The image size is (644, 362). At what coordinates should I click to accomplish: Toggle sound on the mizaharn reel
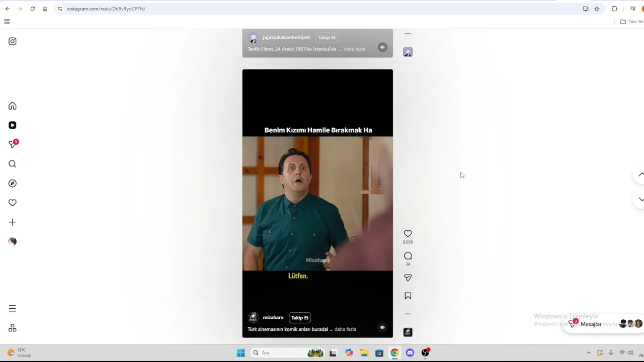382,327
